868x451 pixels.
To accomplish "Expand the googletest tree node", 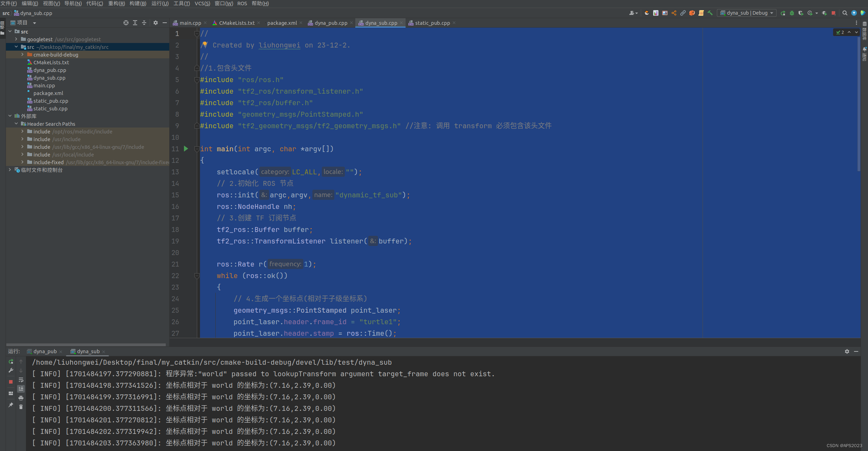I will pos(16,39).
